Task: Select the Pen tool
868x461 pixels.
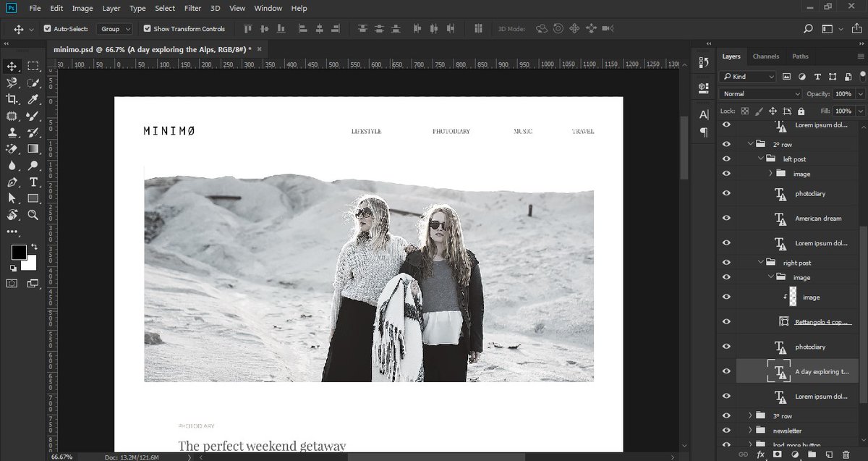Action: point(12,182)
